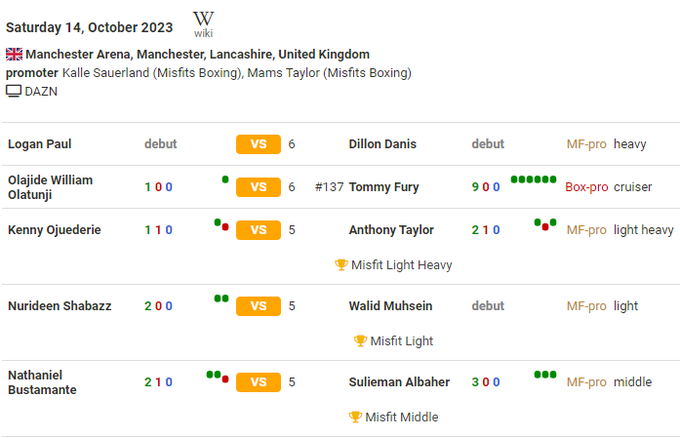Open the Logan Paul VS Dillon Danis bout
The height and width of the screenshot is (438, 680).
click(258, 144)
